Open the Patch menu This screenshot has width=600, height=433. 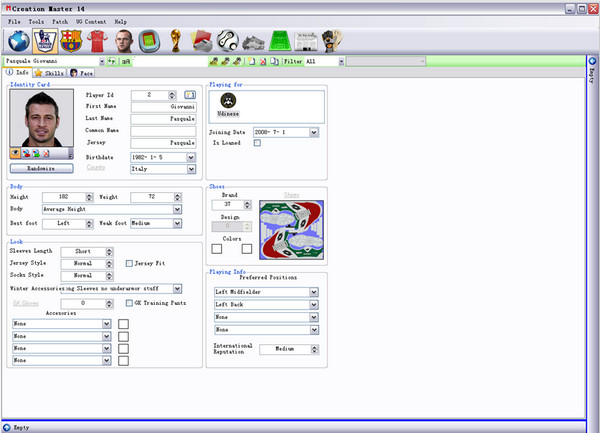tap(60, 22)
